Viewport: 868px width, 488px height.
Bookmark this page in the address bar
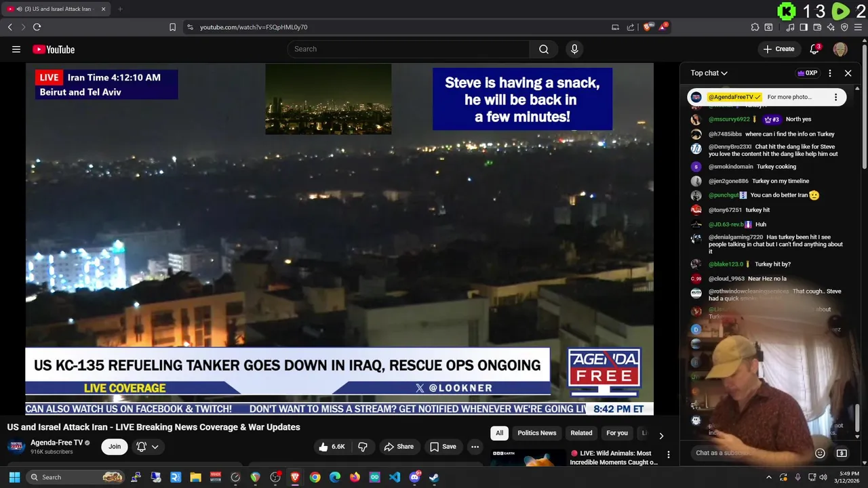[172, 27]
